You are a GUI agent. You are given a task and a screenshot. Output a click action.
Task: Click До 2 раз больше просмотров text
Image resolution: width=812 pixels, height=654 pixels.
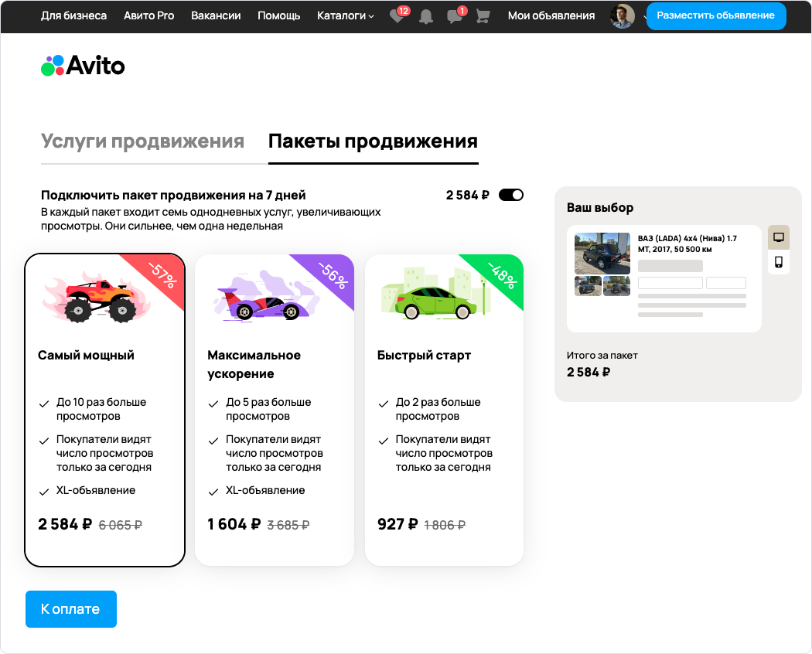(x=438, y=409)
